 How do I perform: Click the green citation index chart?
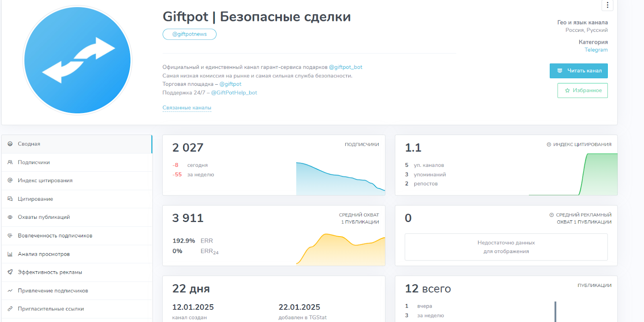573,175
